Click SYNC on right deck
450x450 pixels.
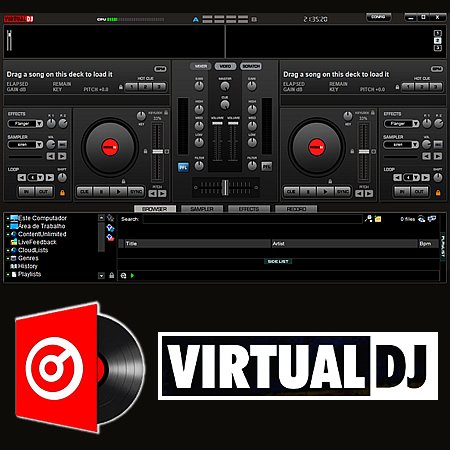click(343, 192)
